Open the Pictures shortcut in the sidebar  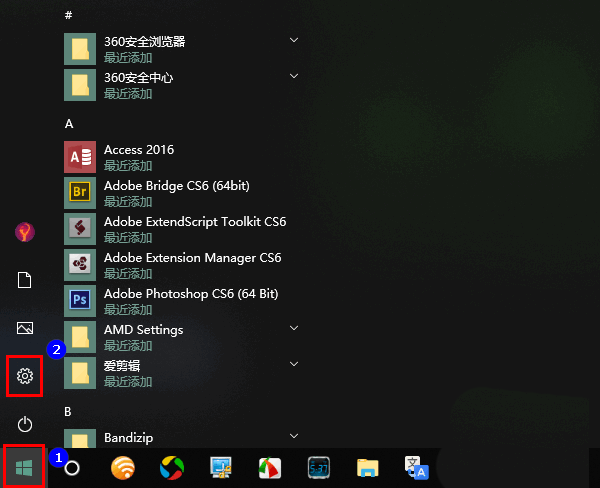[25, 328]
